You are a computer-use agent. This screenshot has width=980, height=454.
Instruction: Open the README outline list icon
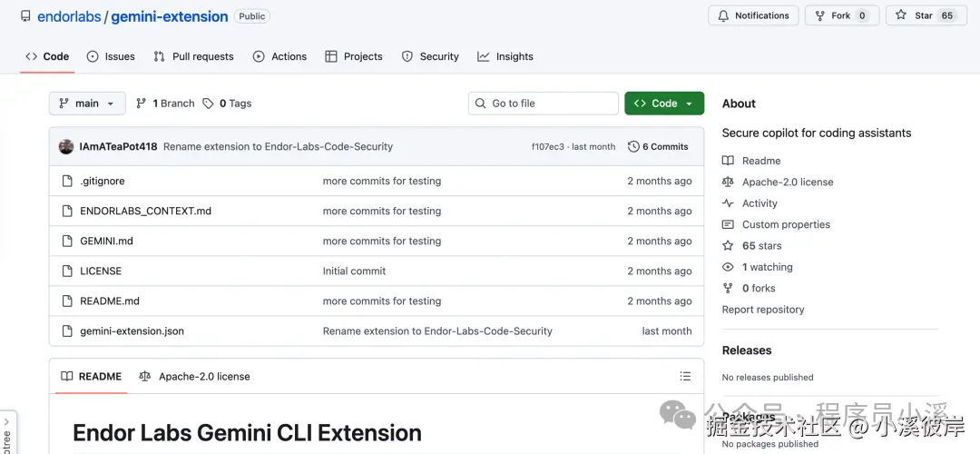click(685, 376)
